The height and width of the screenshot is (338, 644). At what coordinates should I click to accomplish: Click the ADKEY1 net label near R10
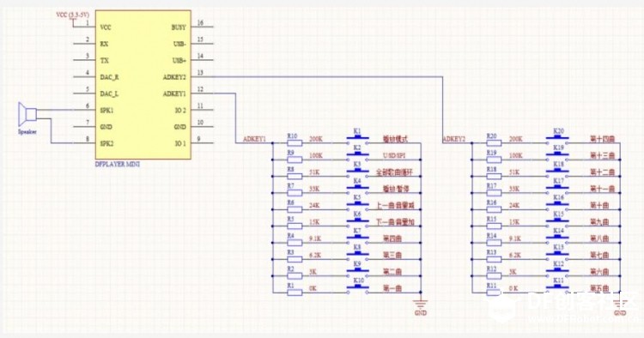[255, 140]
